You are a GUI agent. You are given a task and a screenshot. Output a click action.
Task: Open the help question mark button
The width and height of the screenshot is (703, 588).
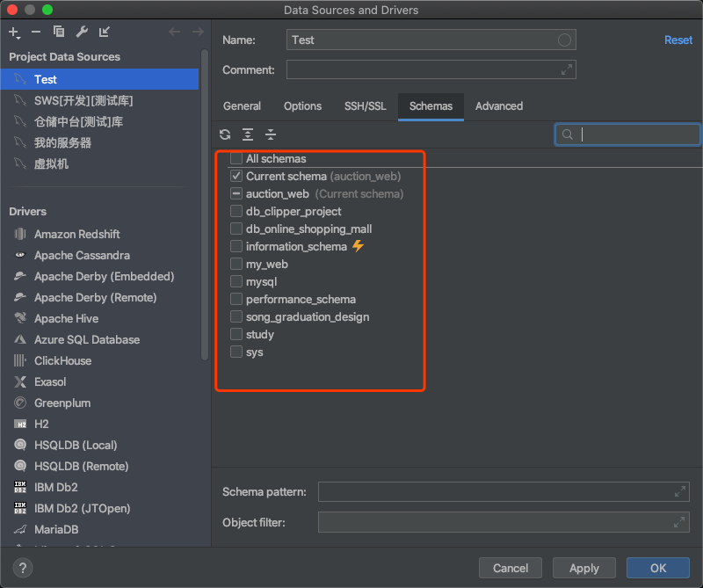click(23, 568)
